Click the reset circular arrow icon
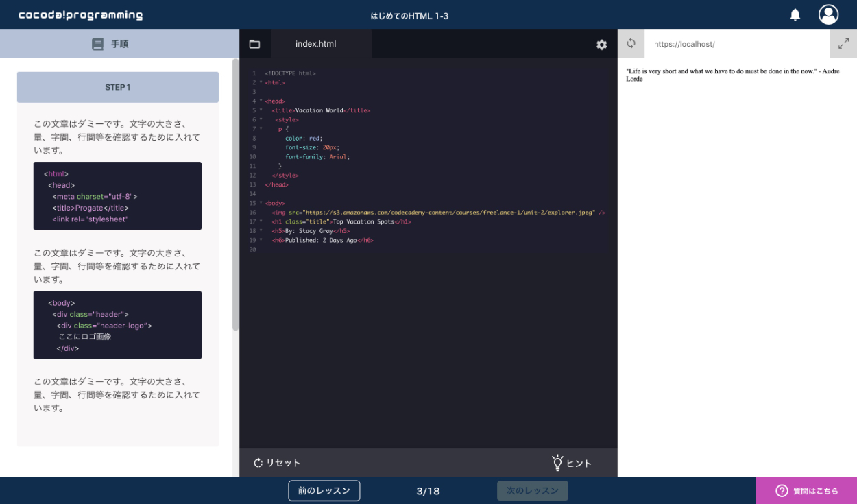The image size is (857, 504). click(258, 463)
